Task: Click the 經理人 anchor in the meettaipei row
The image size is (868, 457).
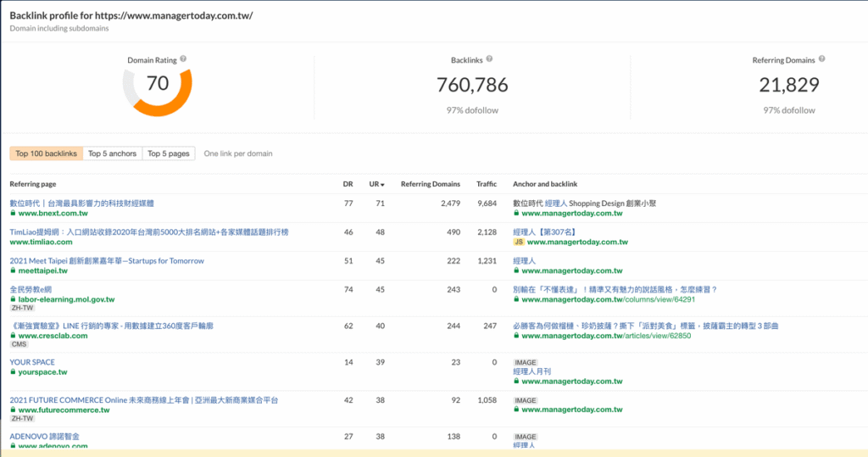Action: pos(524,261)
